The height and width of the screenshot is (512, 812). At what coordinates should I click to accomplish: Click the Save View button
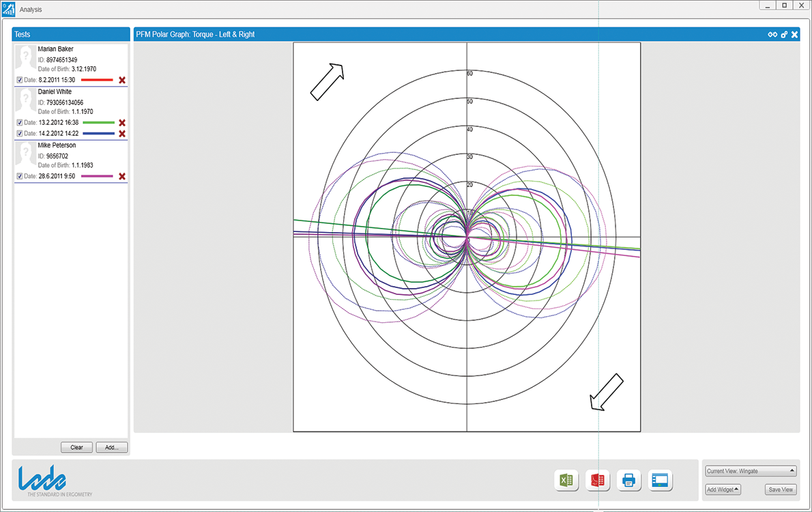click(x=781, y=489)
